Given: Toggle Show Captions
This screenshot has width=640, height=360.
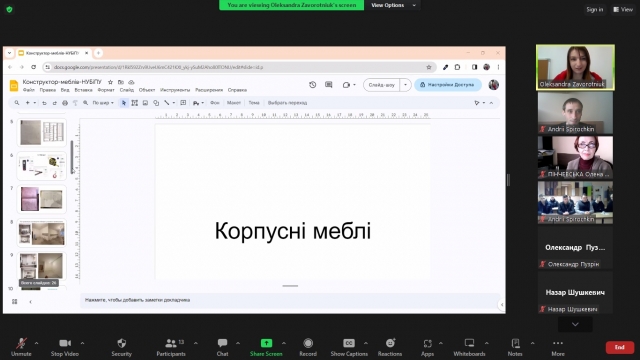Looking at the screenshot, I should click(x=349, y=343).
